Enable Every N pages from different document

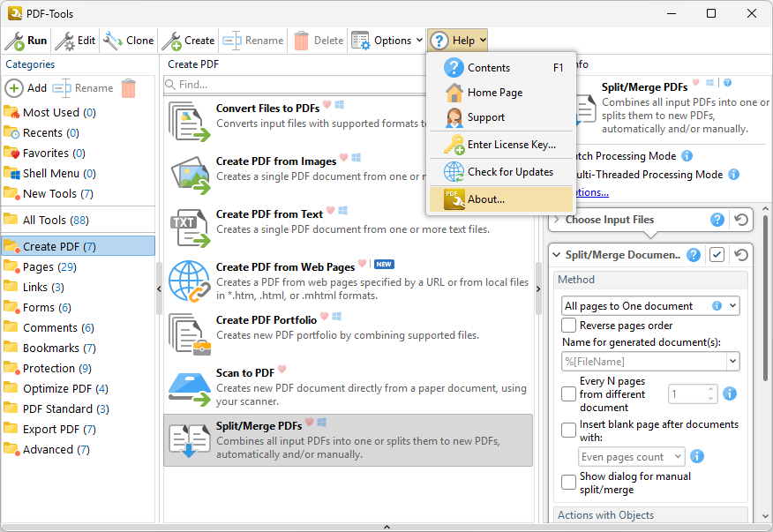pyautogui.click(x=568, y=394)
